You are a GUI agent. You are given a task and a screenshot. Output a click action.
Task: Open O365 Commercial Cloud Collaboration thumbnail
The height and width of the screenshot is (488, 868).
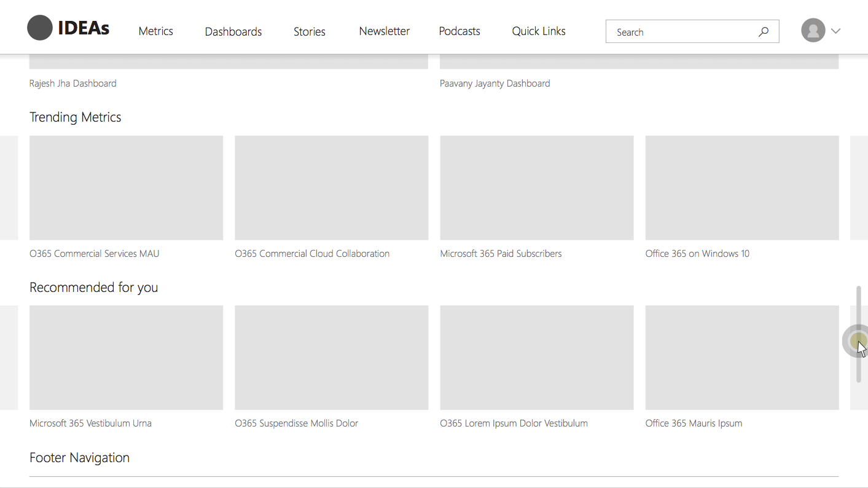331,187
